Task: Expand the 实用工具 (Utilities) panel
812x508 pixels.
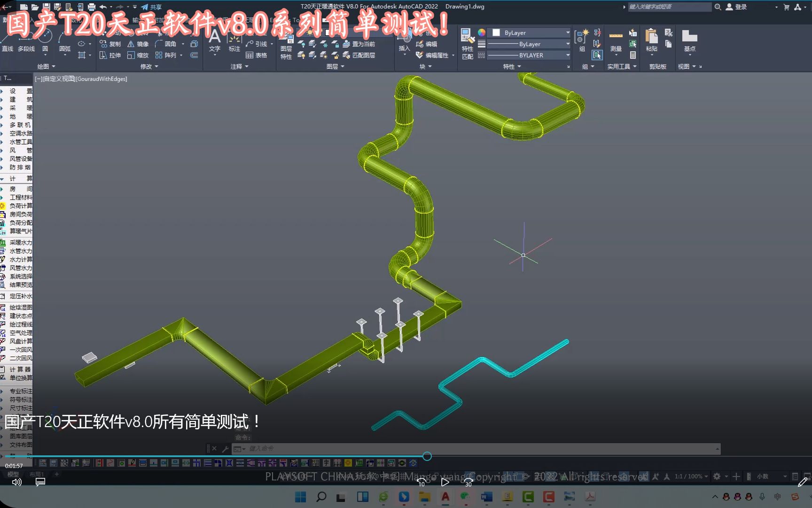Action: click(x=622, y=66)
